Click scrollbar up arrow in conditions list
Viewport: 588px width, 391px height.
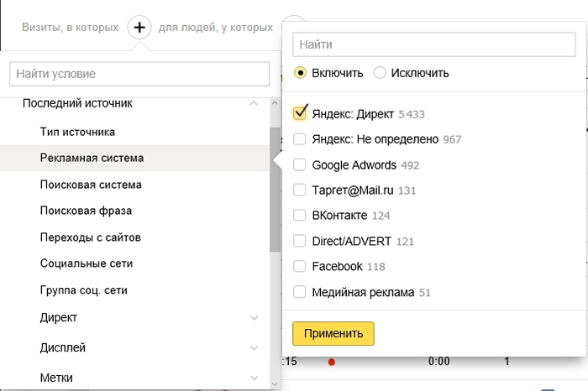(275, 103)
